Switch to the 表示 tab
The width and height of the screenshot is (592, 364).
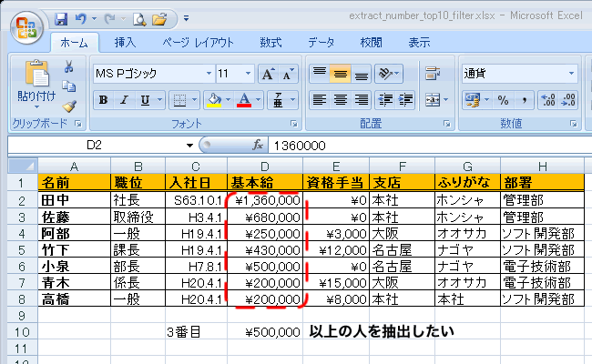coord(419,43)
